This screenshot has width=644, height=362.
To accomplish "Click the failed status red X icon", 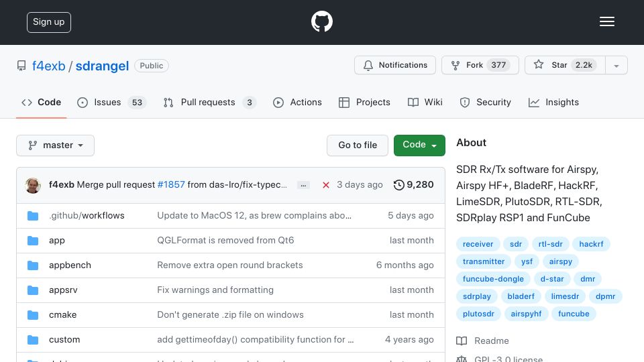I will [326, 185].
